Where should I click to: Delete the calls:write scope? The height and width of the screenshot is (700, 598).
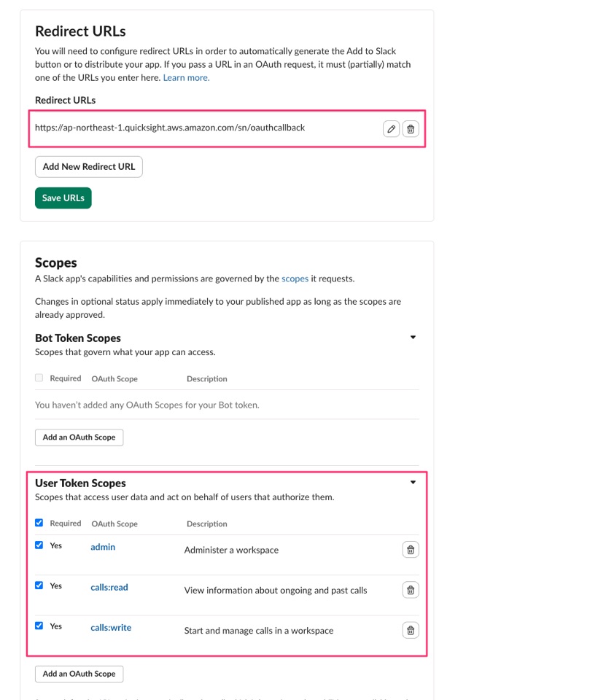(411, 630)
